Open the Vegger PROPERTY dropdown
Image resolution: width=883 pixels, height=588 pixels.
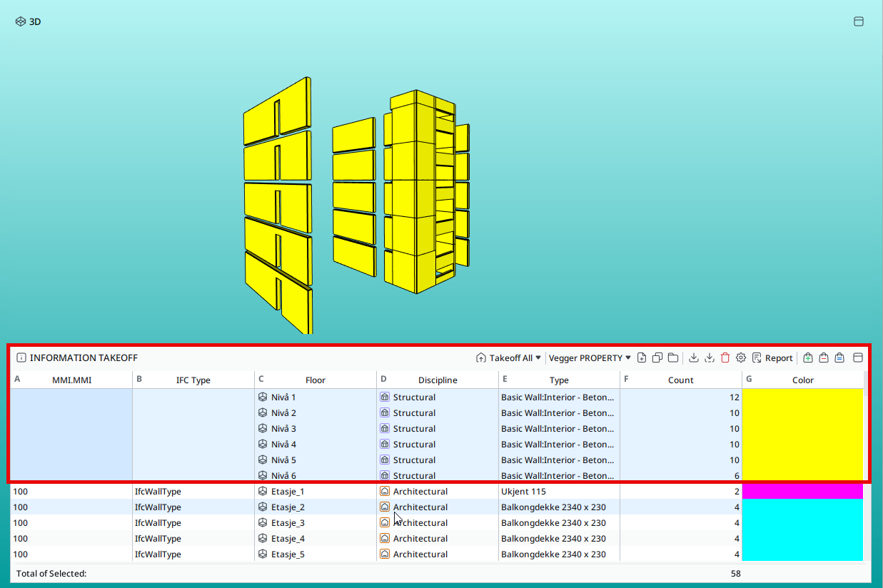tap(590, 358)
